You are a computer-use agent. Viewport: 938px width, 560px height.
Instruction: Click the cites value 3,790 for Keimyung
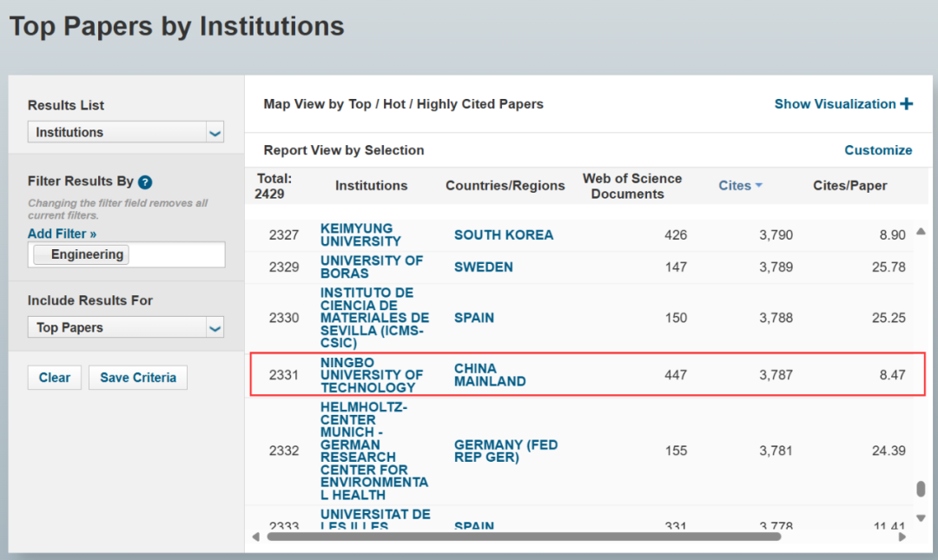click(x=776, y=235)
